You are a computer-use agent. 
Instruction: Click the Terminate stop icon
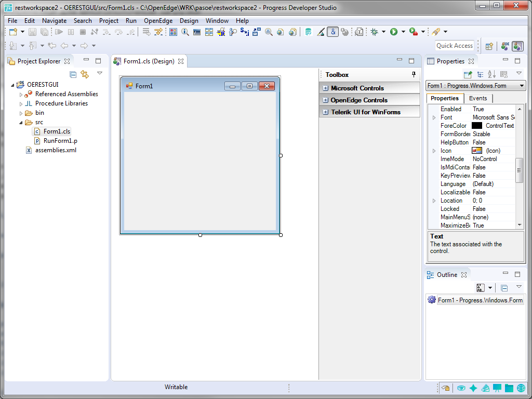tap(83, 32)
